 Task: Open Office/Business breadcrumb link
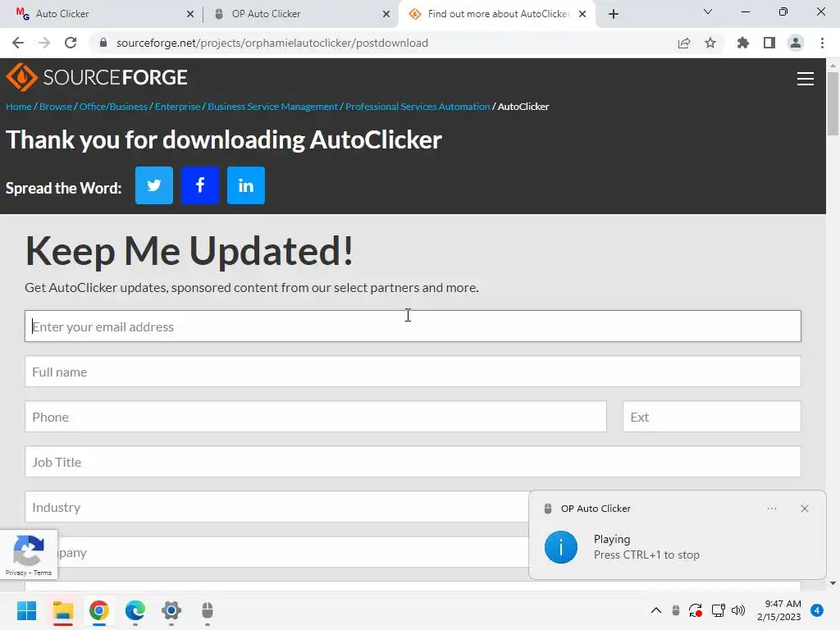113,107
